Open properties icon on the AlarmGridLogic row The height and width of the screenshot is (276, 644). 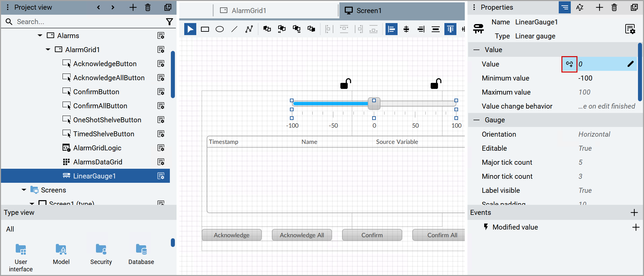pos(161,148)
